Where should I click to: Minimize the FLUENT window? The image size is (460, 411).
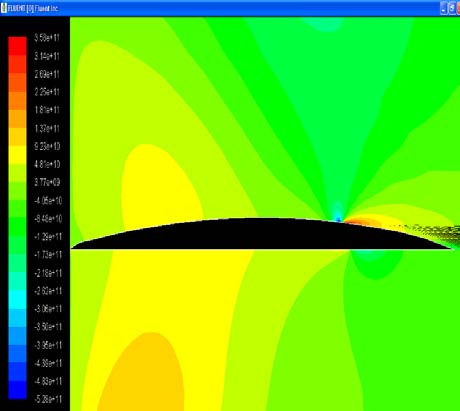tap(444, 9)
